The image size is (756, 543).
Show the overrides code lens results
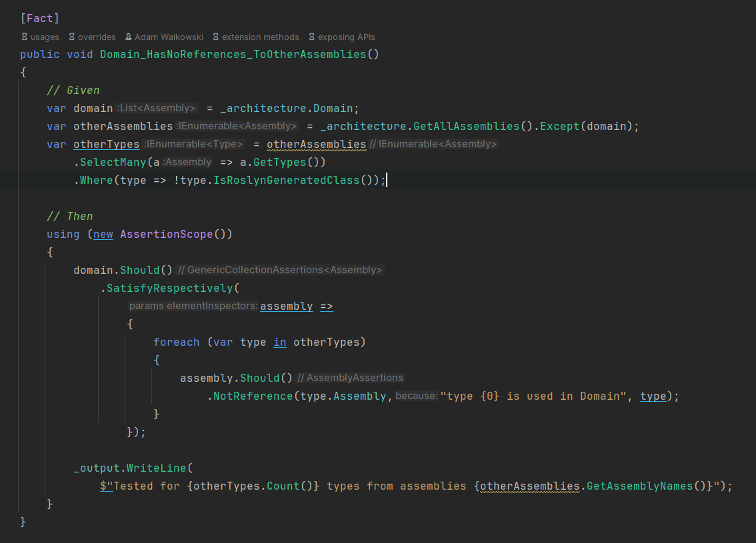pos(97,37)
